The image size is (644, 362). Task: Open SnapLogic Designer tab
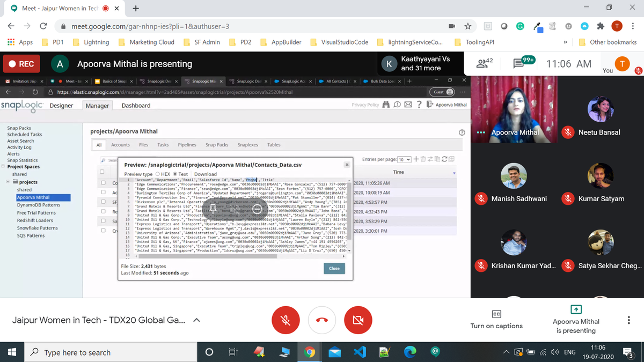(x=61, y=106)
